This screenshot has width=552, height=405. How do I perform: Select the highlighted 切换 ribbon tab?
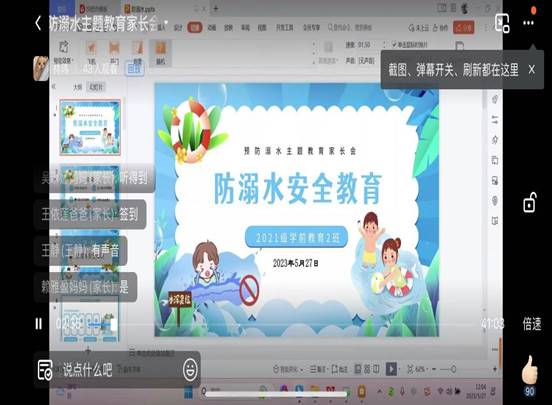coord(195,27)
